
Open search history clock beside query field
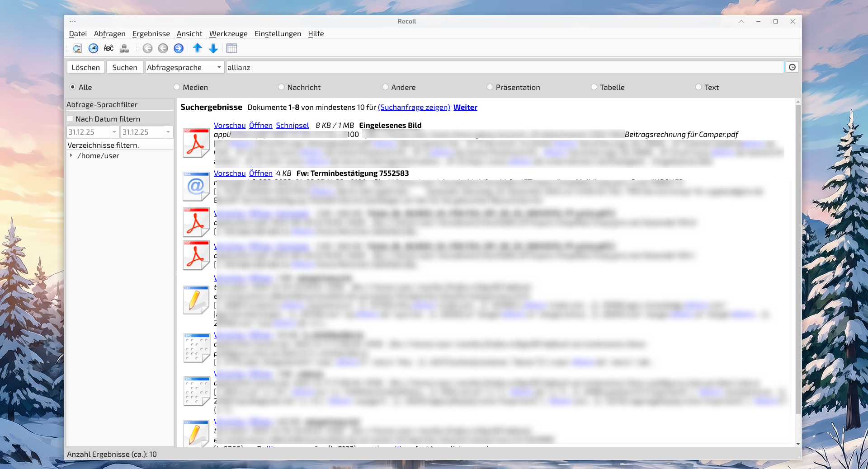(x=792, y=67)
